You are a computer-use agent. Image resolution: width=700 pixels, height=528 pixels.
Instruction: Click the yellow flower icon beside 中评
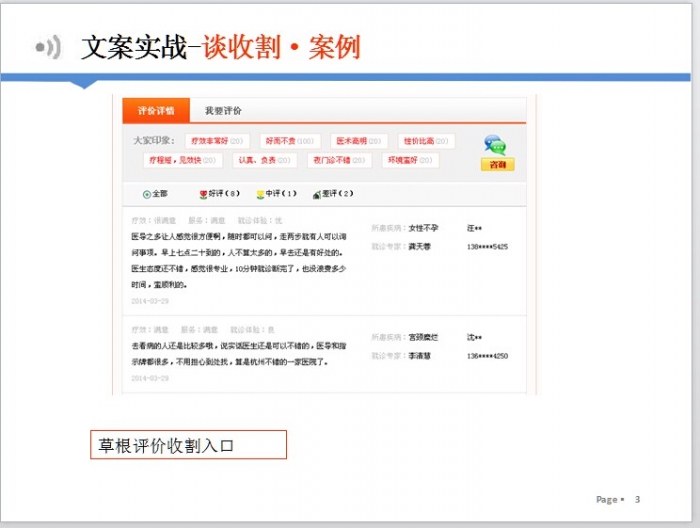(260, 194)
